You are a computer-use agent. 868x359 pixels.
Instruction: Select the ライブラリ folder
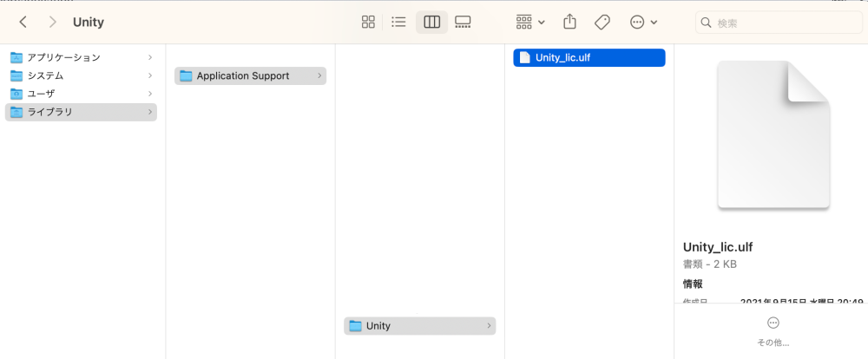(x=81, y=112)
